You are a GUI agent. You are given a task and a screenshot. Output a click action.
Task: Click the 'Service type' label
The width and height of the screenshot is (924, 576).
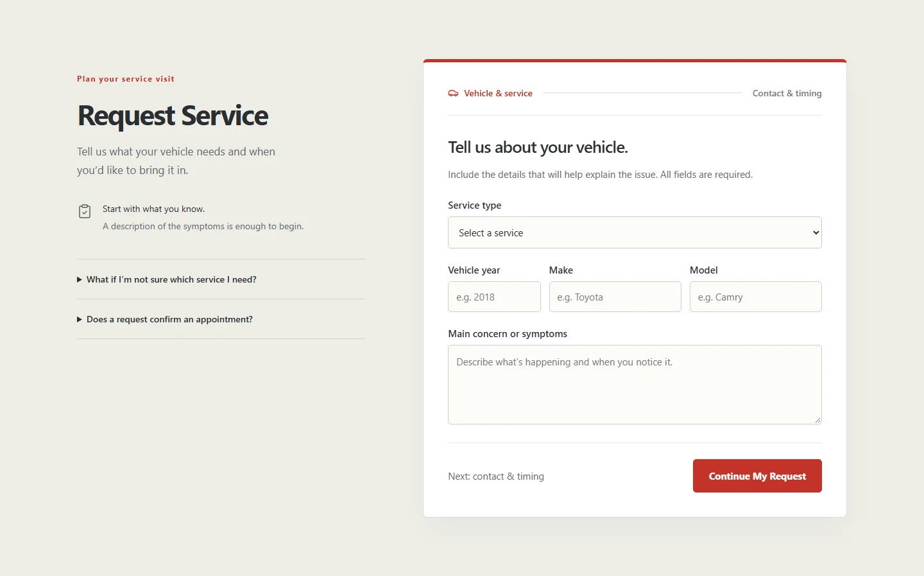pyautogui.click(x=474, y=205)
